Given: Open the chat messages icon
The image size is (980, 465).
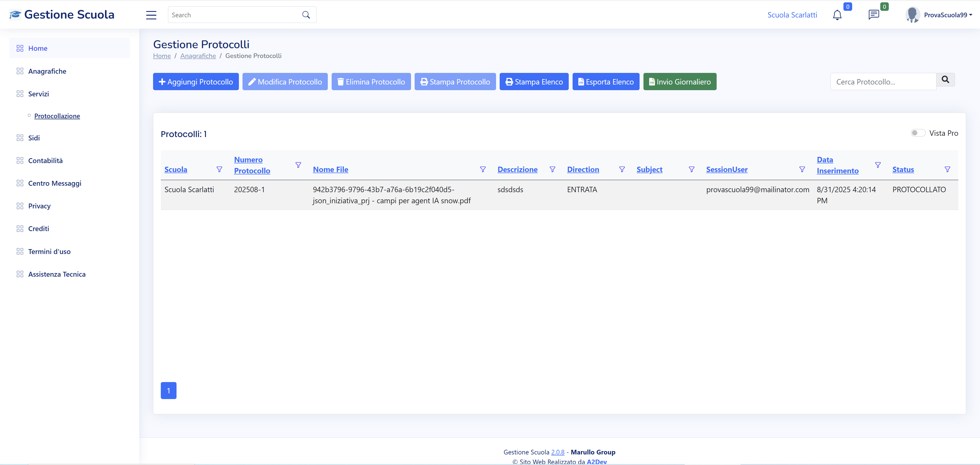Looking at the screenshot, I should click(874, 15).
